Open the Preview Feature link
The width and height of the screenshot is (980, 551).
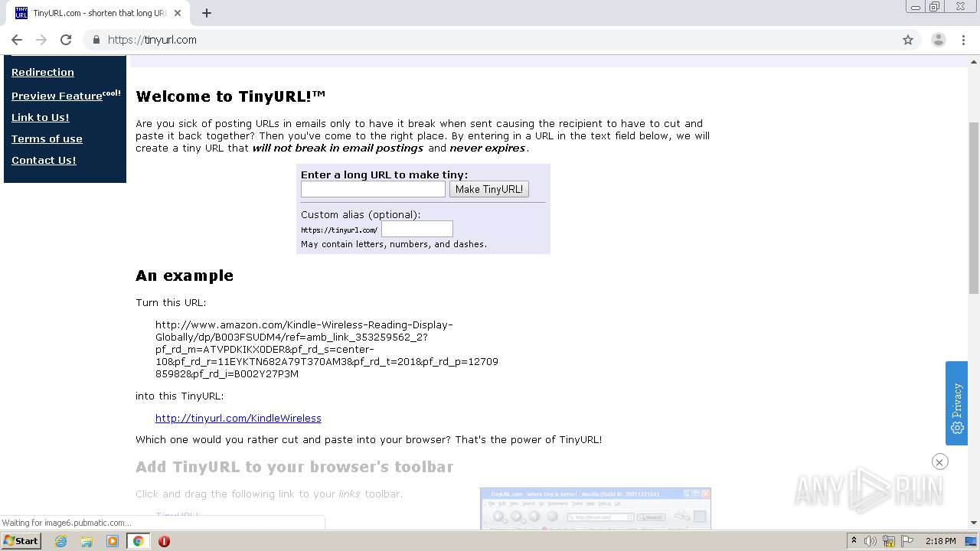coord(66,95)
